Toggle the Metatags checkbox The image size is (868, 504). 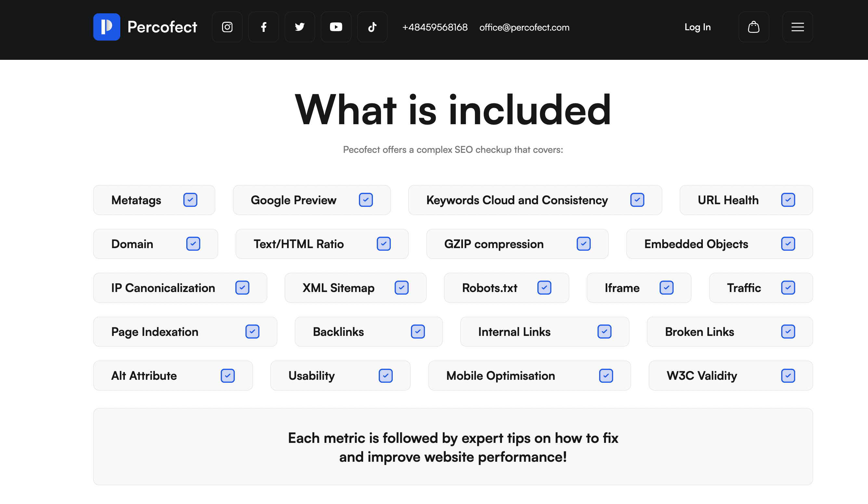(x=191, y=200)
